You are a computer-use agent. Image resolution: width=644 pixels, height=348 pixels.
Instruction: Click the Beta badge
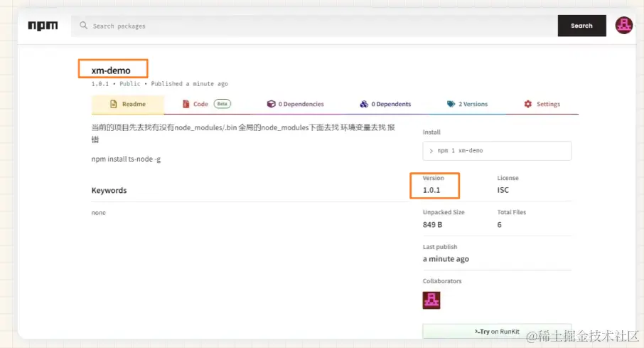coord(222,104)
